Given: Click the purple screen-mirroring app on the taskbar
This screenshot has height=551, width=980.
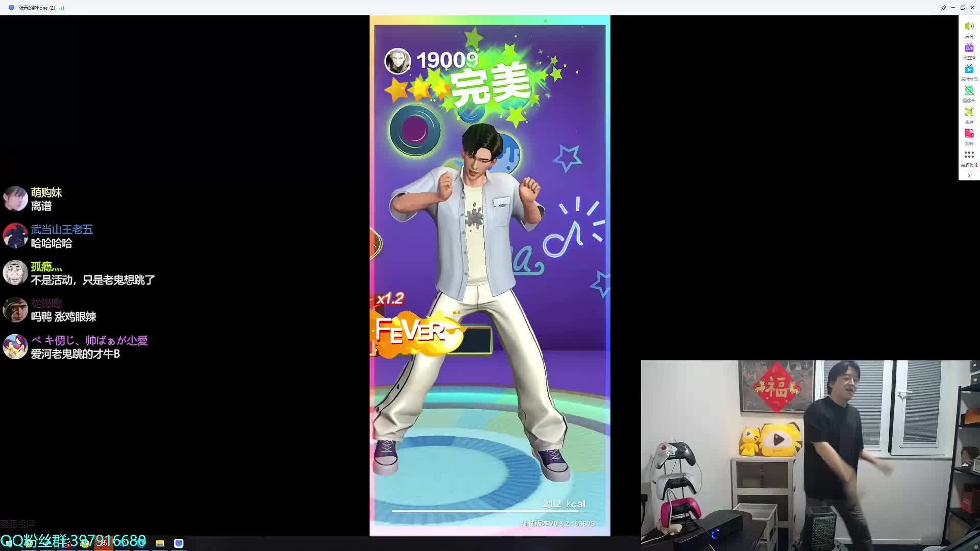Looking at the screenshot, I should click(x=179, y=543).
